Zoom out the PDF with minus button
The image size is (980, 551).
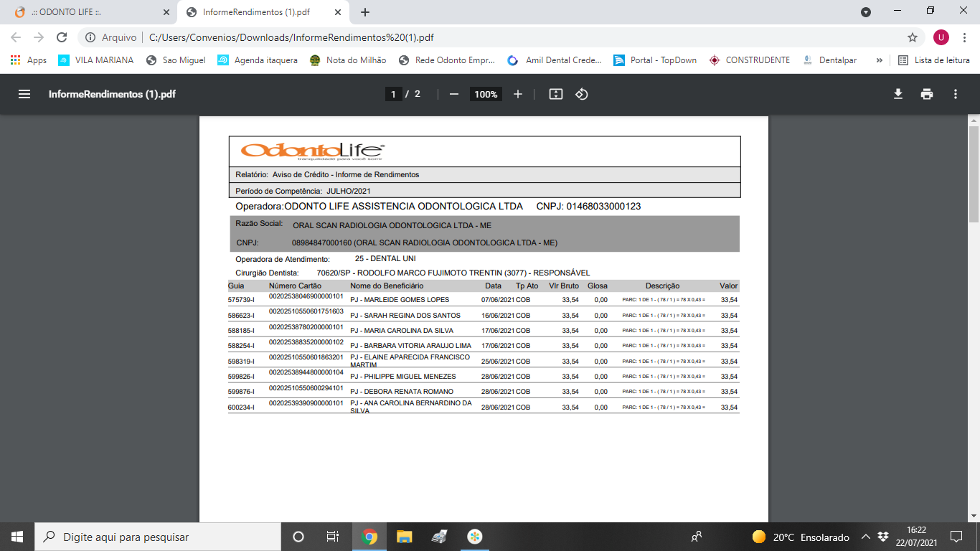pos(453,94)
